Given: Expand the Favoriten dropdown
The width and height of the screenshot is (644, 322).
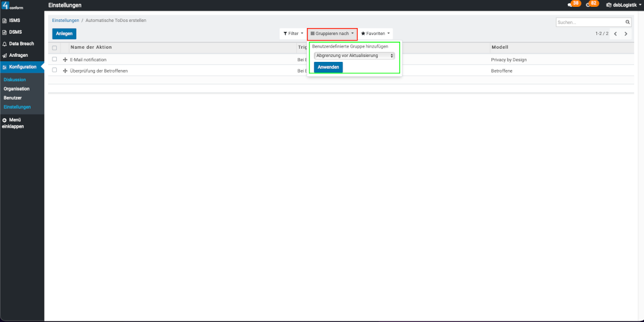Looking at the screenshot, I should [375, 34].
